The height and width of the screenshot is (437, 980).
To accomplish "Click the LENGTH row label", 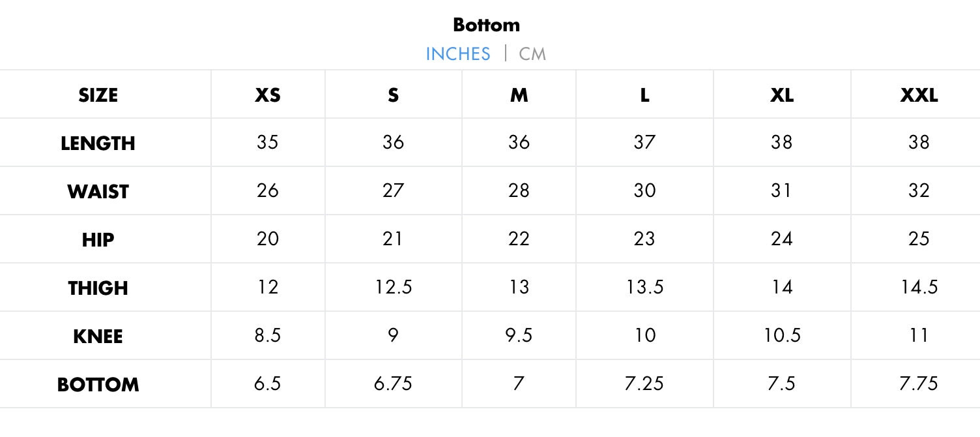I will [x=98, y=143].
